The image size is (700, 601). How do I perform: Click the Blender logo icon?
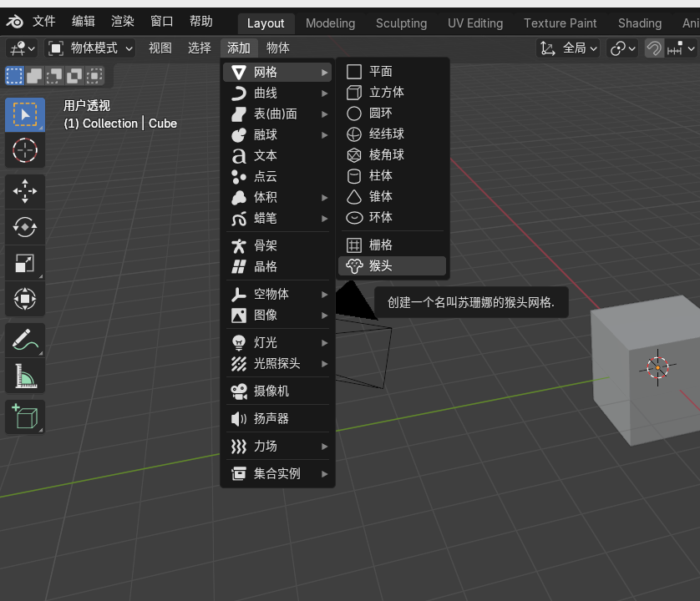[15, 22]
